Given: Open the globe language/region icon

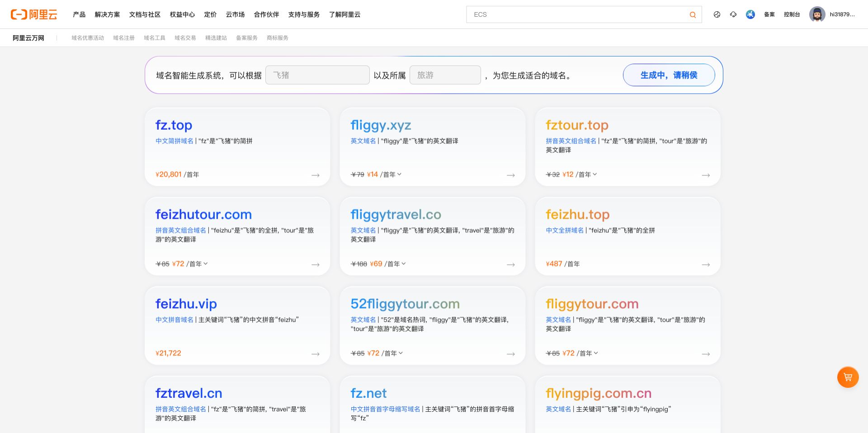Looking at the screenshot, I should click(717, 14).
